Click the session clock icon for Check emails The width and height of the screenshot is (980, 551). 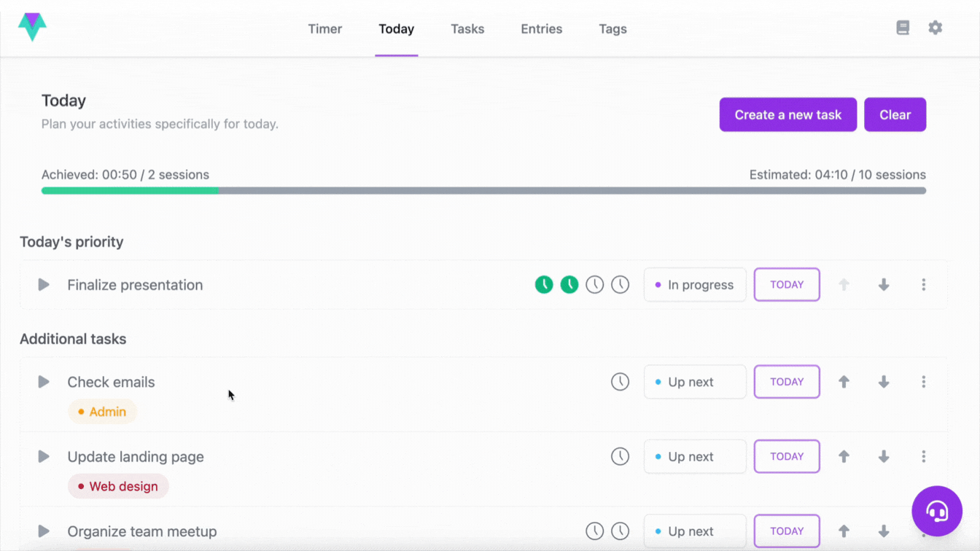(620, 382)
